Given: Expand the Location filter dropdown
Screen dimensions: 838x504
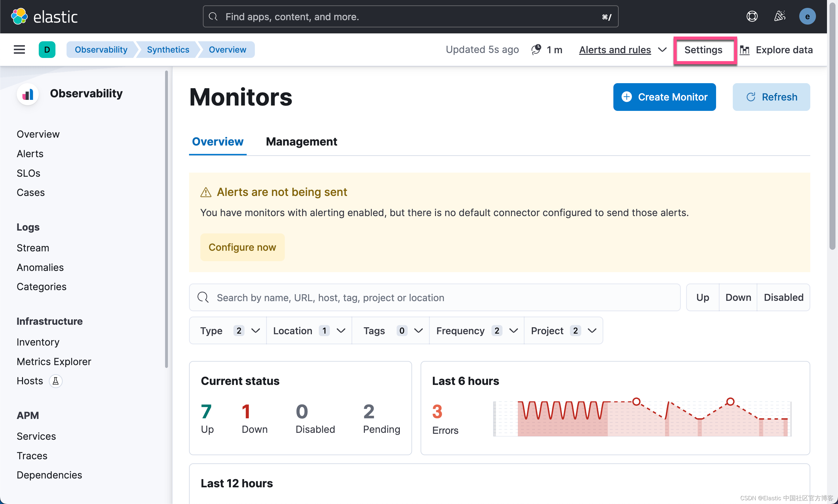Looking at the screenshot, I should [x=309, y=330].
